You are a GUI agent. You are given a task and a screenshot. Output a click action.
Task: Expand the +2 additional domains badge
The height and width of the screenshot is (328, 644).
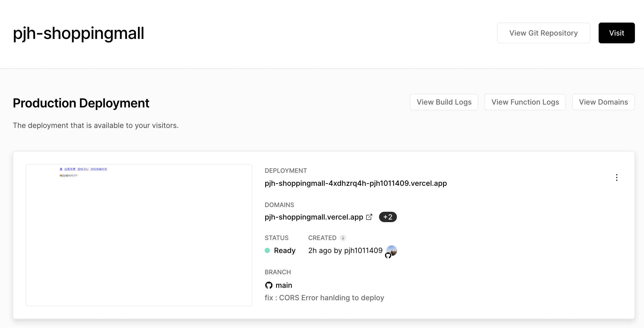[388, 217]
